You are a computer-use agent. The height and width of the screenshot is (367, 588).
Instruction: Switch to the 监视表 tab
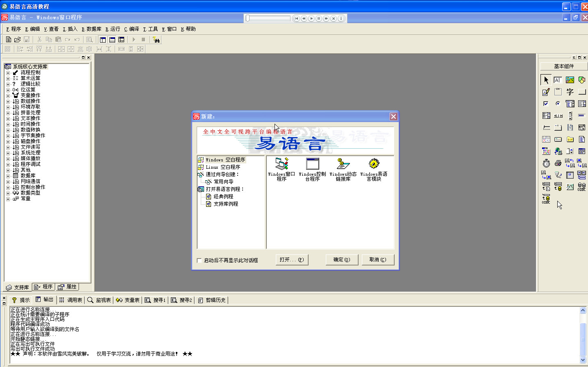click(x=100, y=300)
